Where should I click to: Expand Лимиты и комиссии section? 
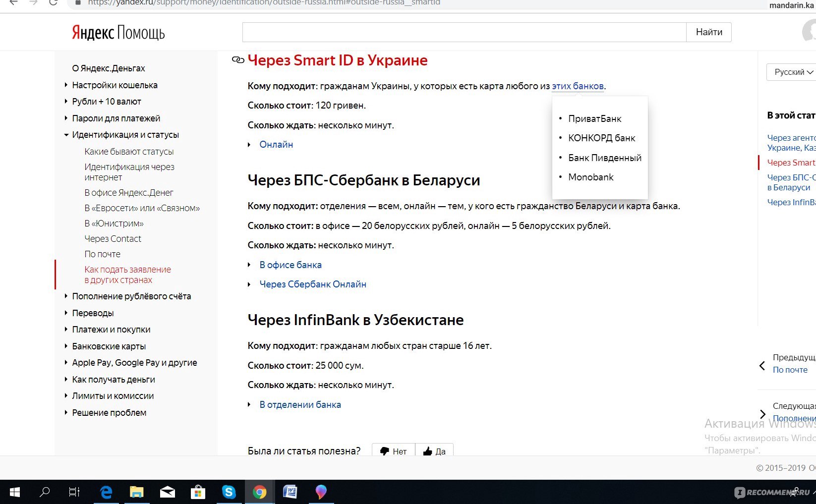point(113,396)
